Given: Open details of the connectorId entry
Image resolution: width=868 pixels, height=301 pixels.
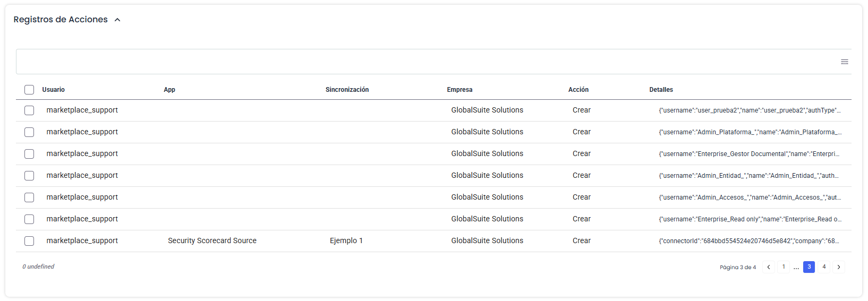Looking at the screenshot, I should tap(749, 241).
